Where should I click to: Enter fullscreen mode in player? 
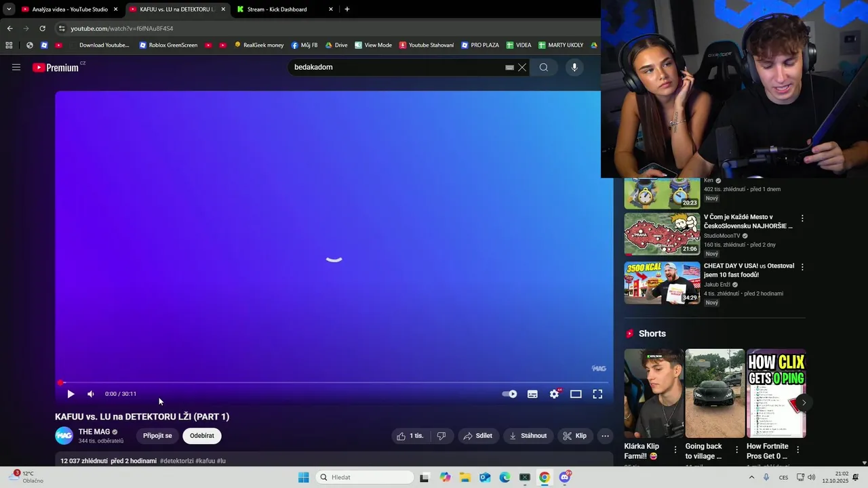coord(597,394)
